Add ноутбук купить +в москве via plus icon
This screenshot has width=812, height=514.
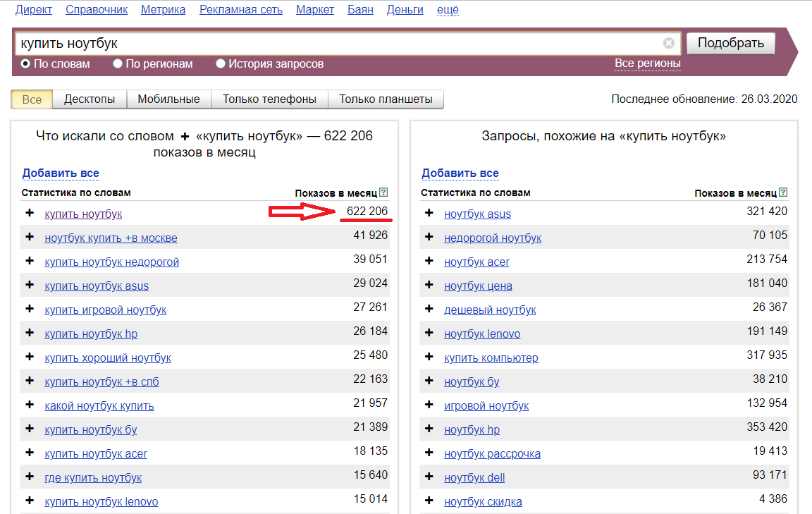[x=30, y=237]
